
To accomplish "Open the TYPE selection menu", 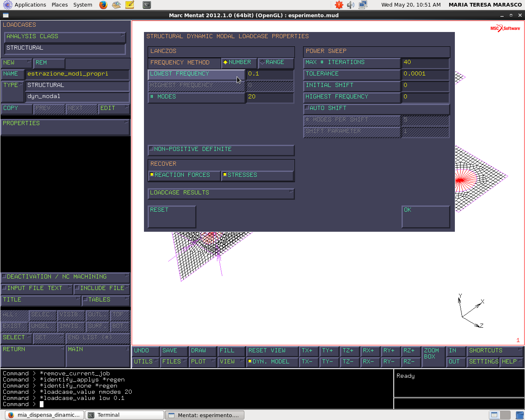I will (12, 91).
